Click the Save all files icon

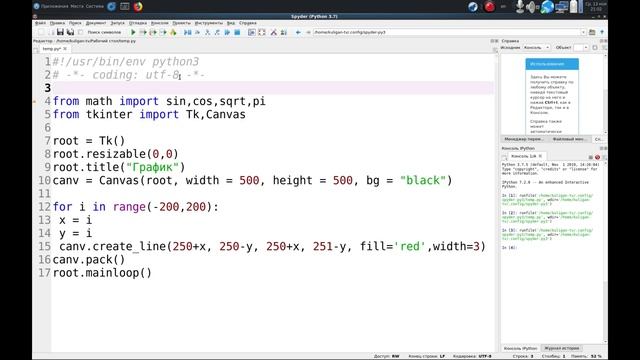[x=70, y=32]
